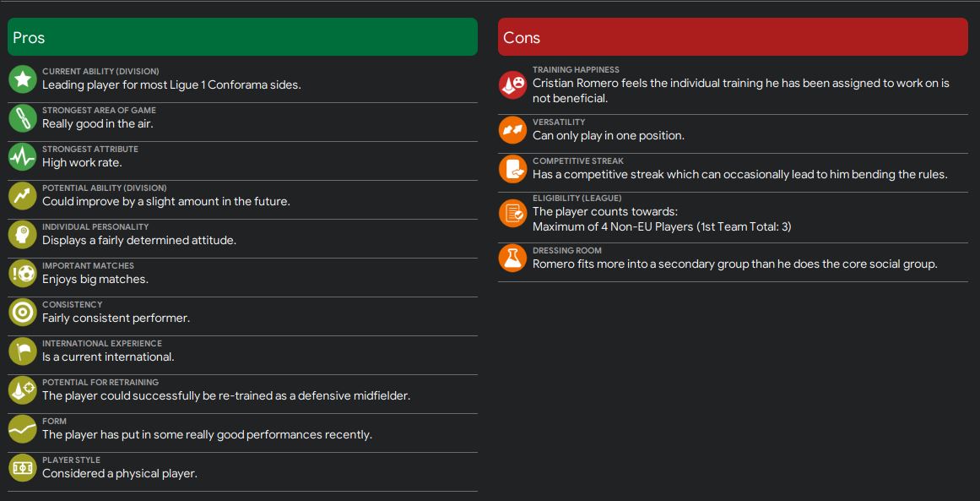This screenshot has height=501, width=980.
Task: Select the red Cons header bar
Action: 733,37
